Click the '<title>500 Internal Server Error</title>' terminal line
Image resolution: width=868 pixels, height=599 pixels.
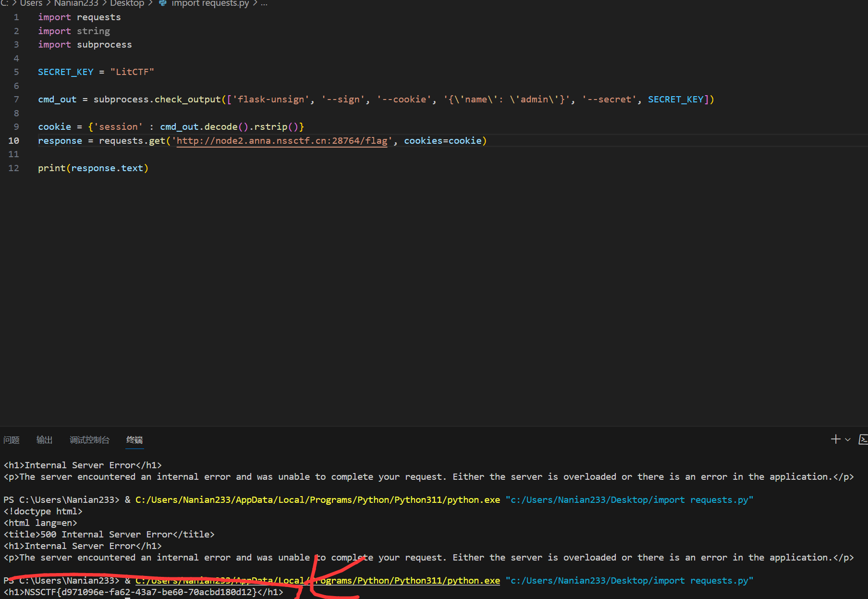point(109,535)
